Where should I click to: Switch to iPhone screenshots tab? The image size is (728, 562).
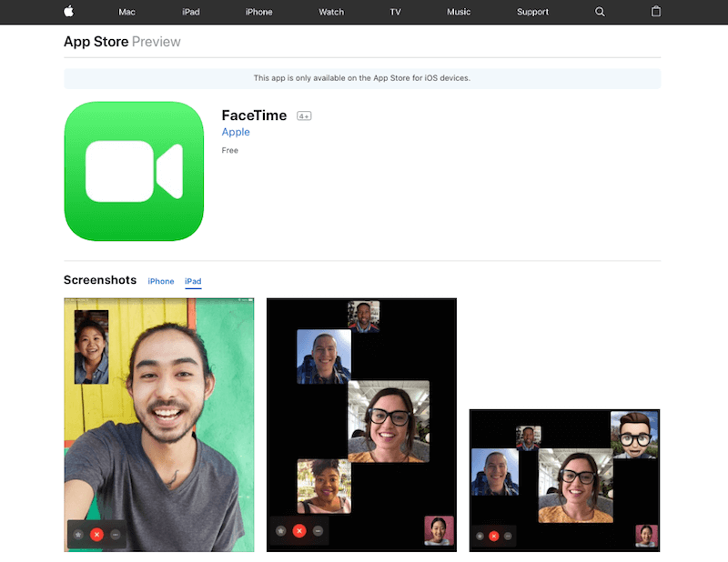click(x=161, y=281)
